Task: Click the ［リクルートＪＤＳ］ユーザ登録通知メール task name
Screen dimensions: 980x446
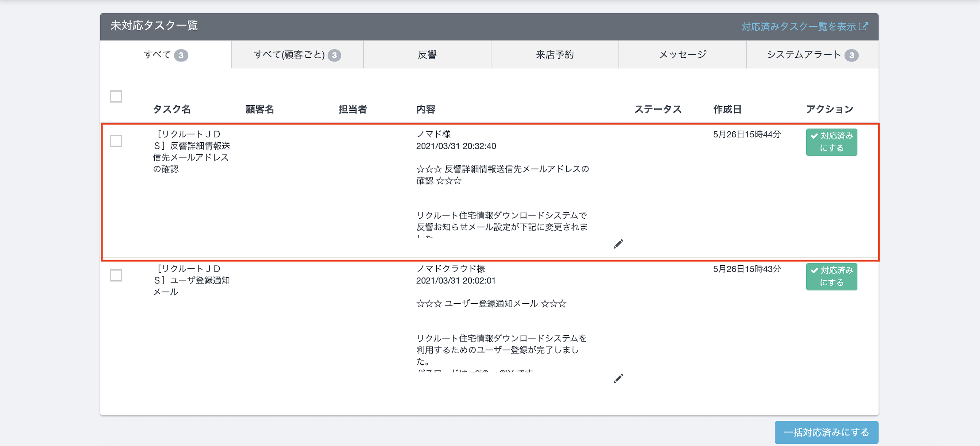Action: tap(191, 280)
